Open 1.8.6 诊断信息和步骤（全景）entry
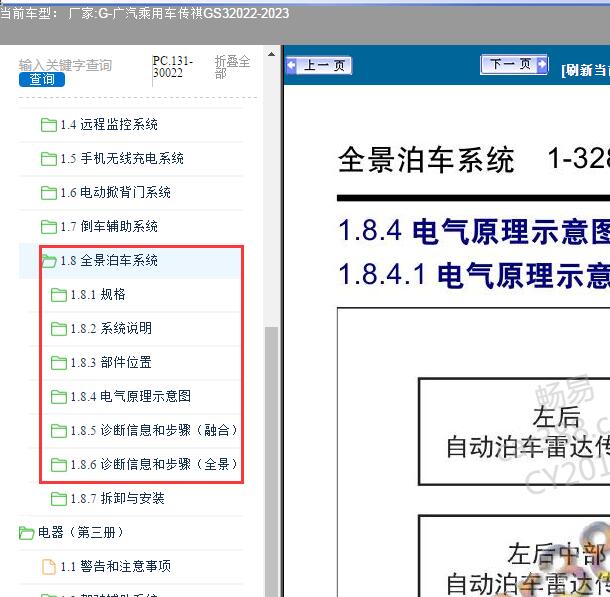Viewport: 610px width, 597px height. pos(154,464)
